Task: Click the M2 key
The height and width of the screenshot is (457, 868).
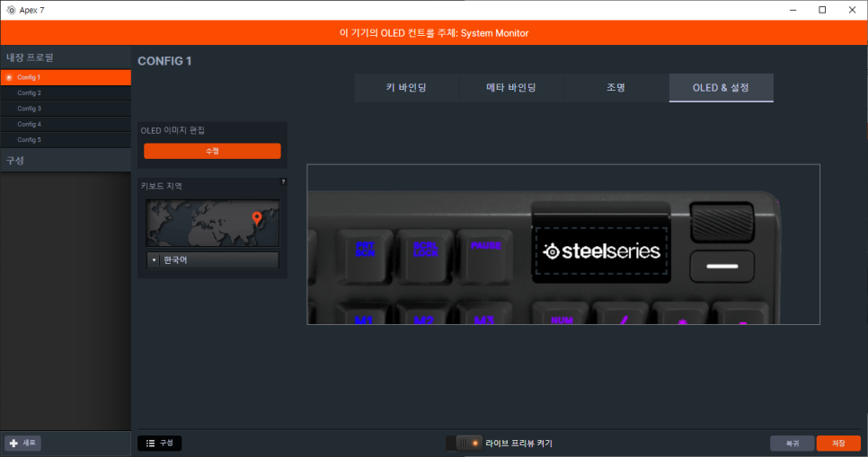Action: [x=424, y=314]
